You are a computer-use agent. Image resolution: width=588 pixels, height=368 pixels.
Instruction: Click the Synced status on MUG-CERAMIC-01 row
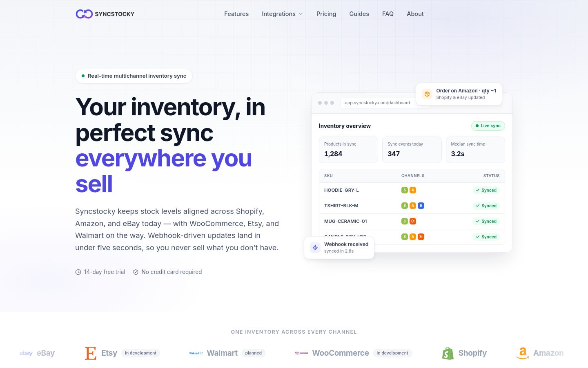pos(486,221)
